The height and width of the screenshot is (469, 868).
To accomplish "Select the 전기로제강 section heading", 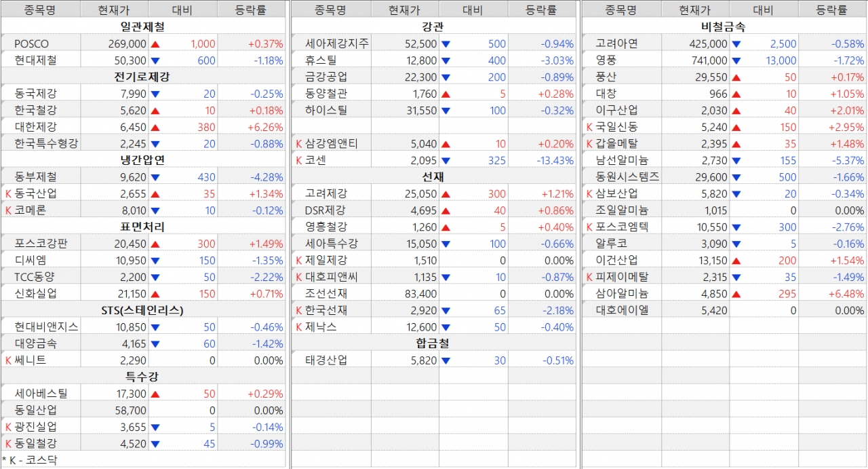I will click(x=142, y=77).
